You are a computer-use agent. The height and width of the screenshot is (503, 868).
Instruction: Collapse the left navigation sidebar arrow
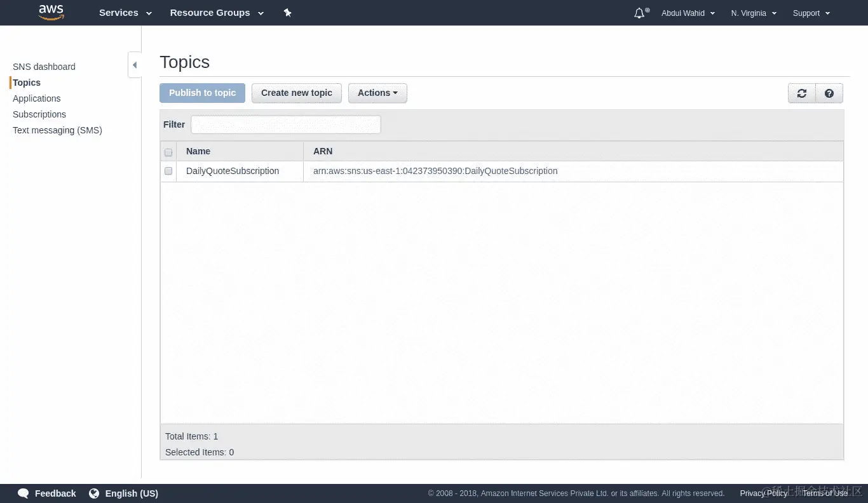click(x=135, y=65)
